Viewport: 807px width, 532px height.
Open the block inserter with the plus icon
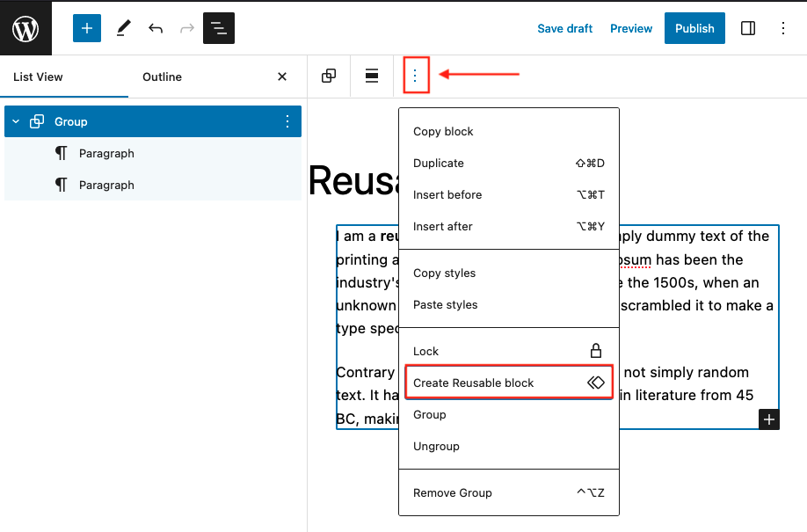[x=86, y=28]
